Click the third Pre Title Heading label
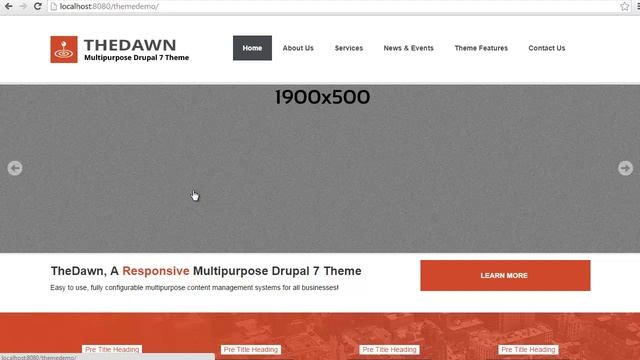Viewport: 640px width, 360px height. 389,349
